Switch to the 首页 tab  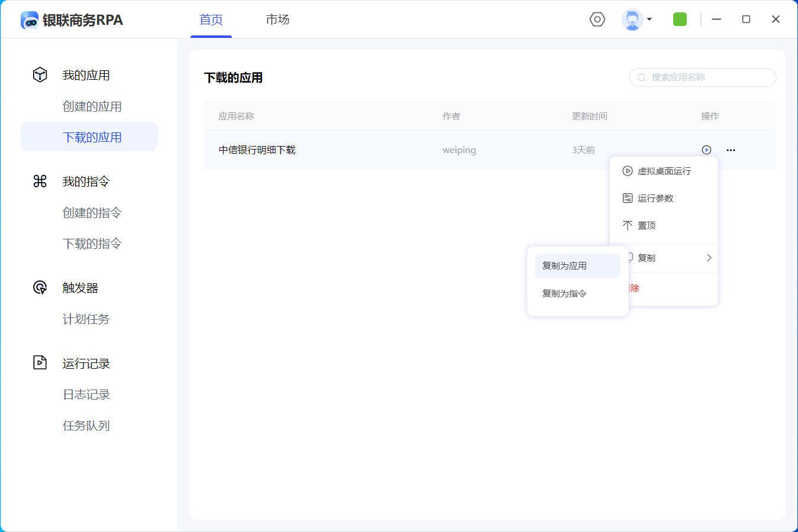211,20
